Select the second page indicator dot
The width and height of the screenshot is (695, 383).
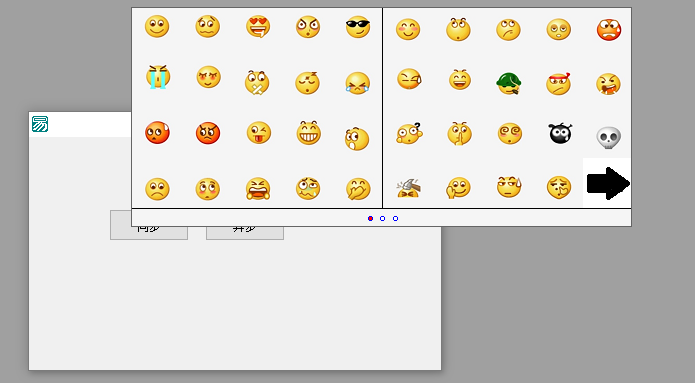383,219
